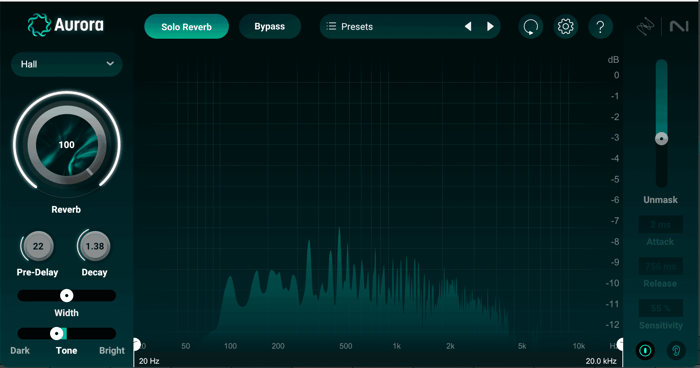Click the iZotope logo icon
Image resolution: width=700 pixels, height=368 pixels.
[x=645, y=27]
